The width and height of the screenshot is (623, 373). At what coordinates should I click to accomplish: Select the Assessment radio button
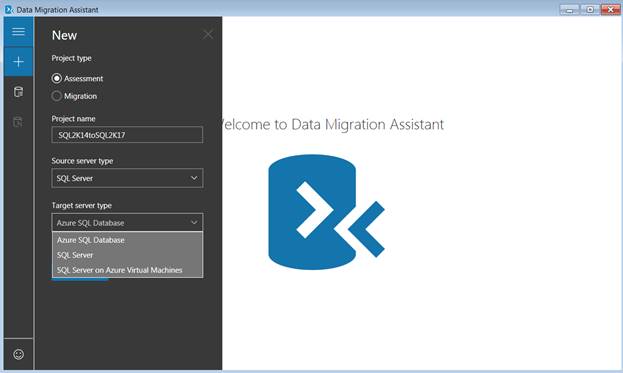pos(56,78)
